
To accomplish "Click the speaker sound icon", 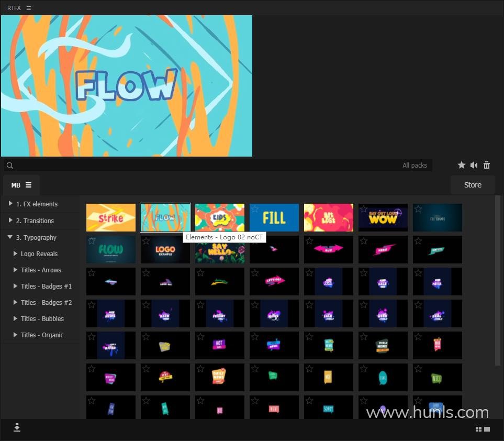I will click(474, 165).
